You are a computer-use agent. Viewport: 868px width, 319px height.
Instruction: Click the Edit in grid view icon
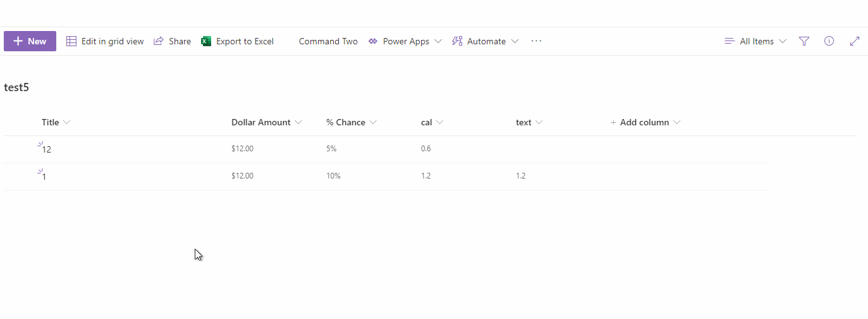click(x=71, y=41)
